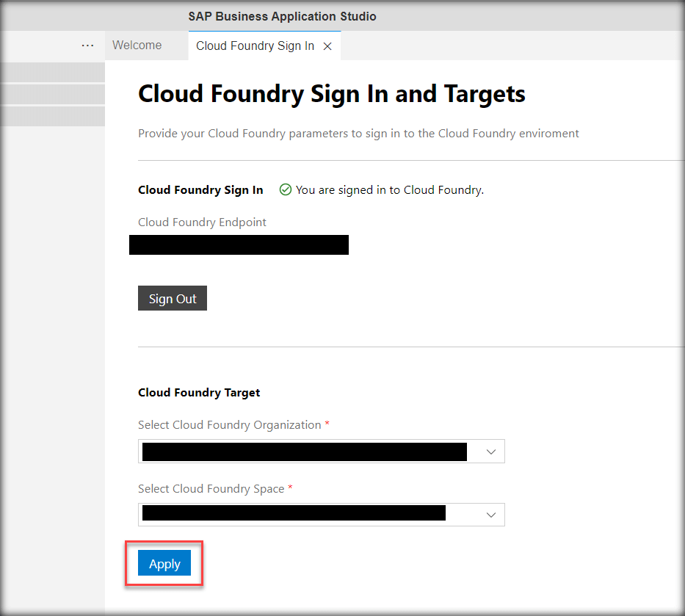The height and width of the screenshot is (616, 685).
Task: Click the 'Cloud Foundry Sign In and Targets' heading
Action: point(332,94)
